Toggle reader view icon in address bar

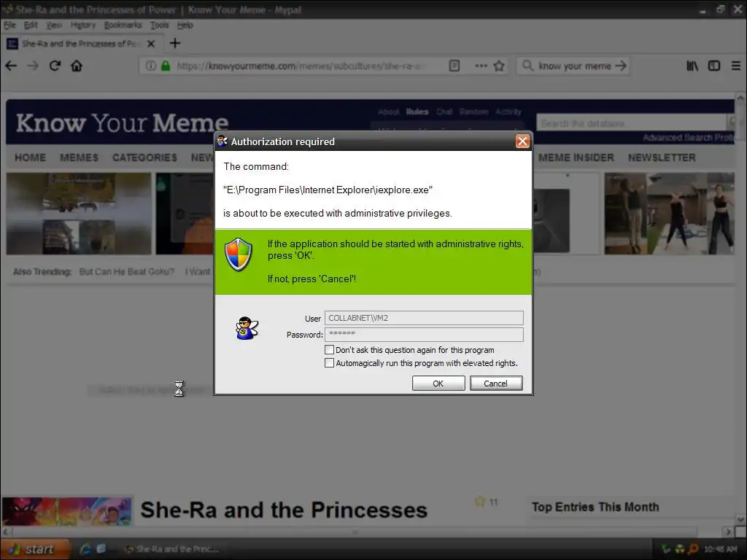454,66
